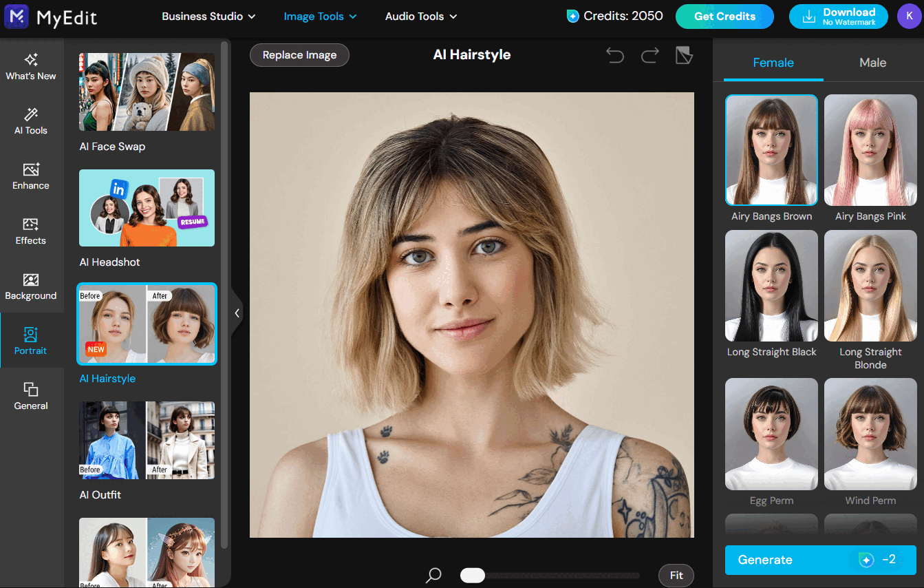
Task: Toggle before/after compare view
Action: click(684, 55)
